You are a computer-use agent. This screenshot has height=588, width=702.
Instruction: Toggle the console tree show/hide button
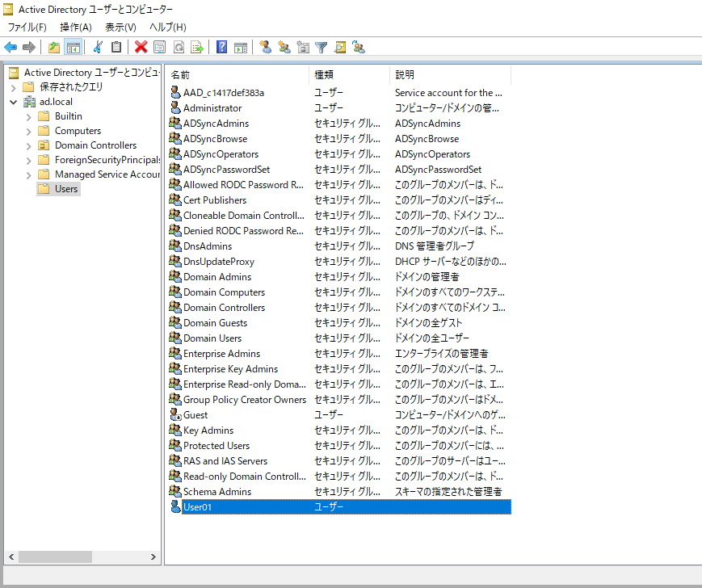pos(73,47)
